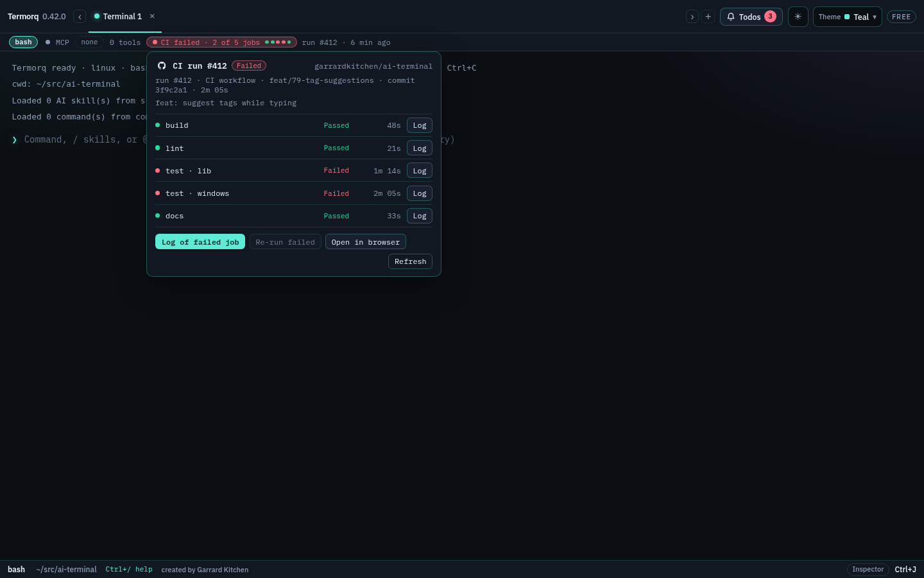The image size is (924, 578).
Task: Open the Inspector panel from status bar
Action: [x=868, y=570]
